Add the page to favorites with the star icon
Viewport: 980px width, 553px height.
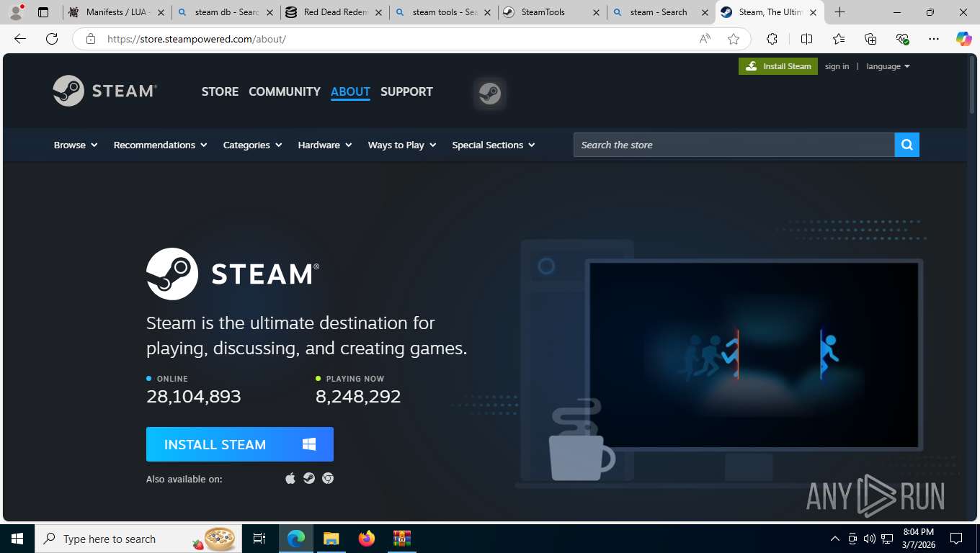(x=734, y=39)
